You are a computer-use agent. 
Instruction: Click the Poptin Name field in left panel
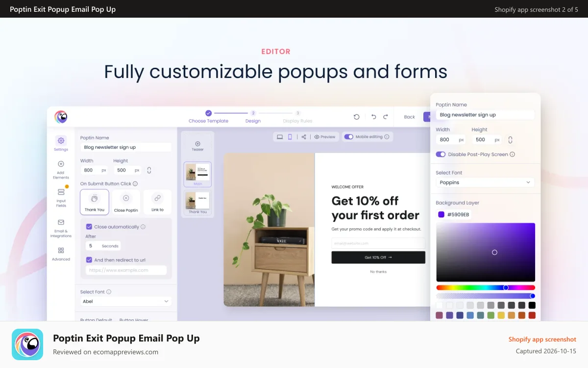[126, 147]
